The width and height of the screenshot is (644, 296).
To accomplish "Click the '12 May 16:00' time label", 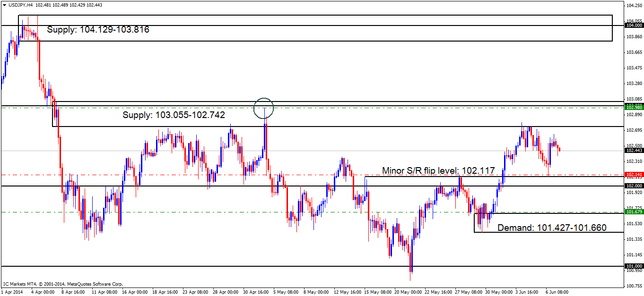I will point(347,292).
